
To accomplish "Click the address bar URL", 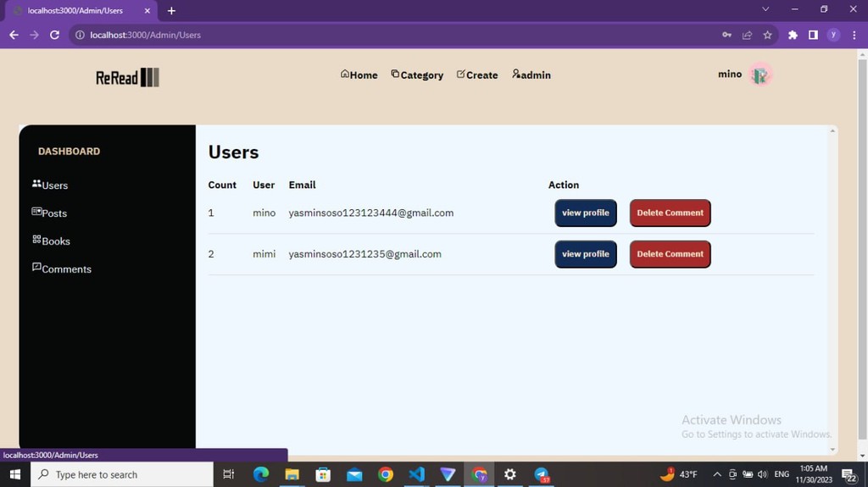I will click(x=145, y=35).
